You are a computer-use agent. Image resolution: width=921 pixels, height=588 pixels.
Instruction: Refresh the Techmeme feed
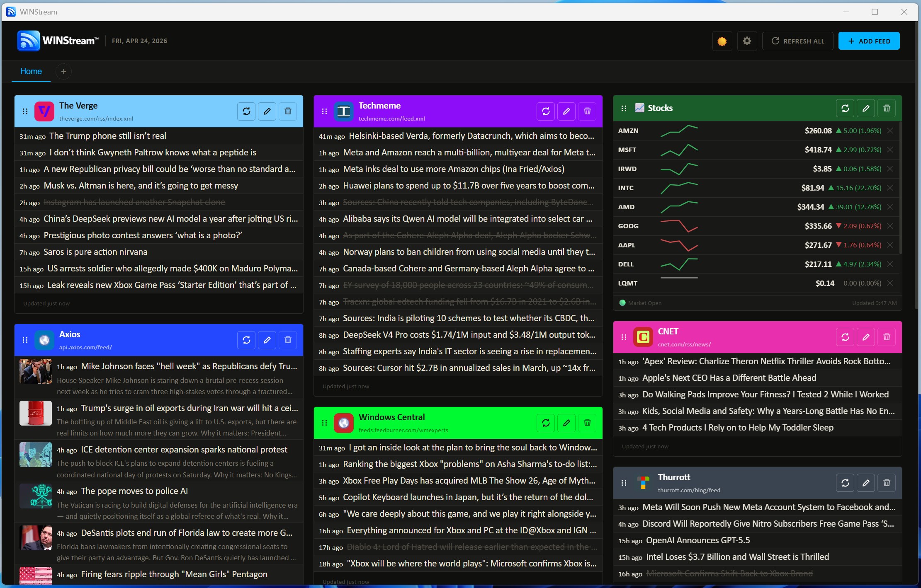(546, 111)
